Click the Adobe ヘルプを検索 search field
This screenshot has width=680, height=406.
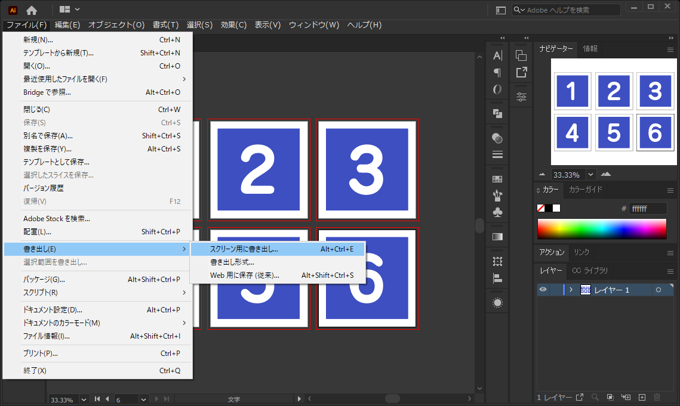pos(566,10)
